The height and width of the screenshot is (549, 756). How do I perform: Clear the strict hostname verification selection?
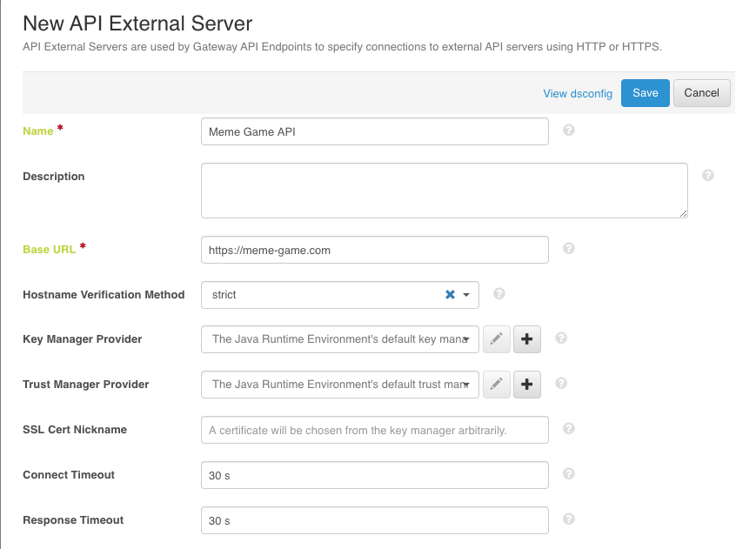click(450, 295)
